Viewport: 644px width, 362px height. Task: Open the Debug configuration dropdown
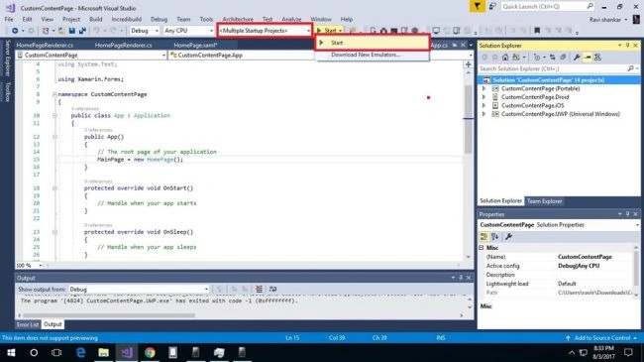(145, 31)
